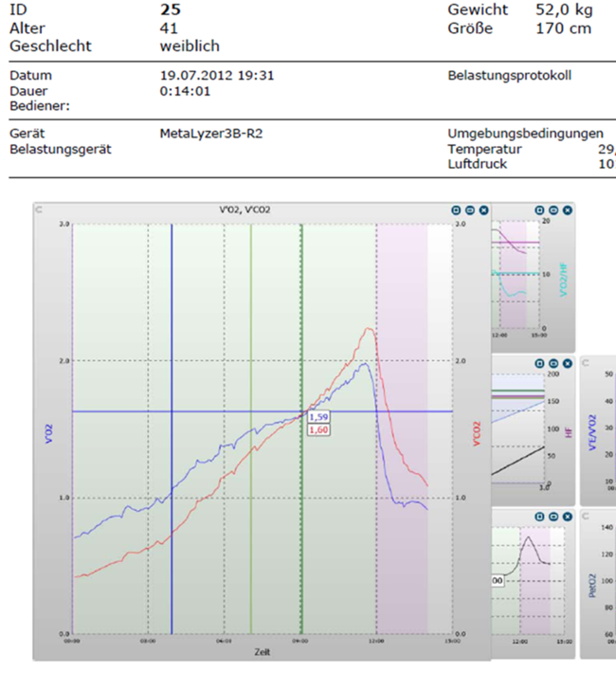Close the HF chart panel

[x=567, y=362]
